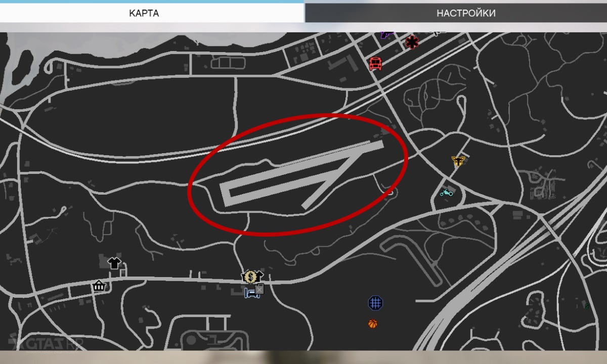
Task: Click the orange basketball marker
Action: click(x=373, y=324)
